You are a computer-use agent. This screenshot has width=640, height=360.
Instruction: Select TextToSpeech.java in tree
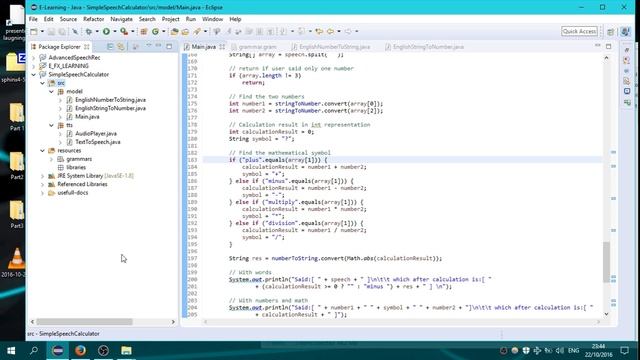pos(98,142)
